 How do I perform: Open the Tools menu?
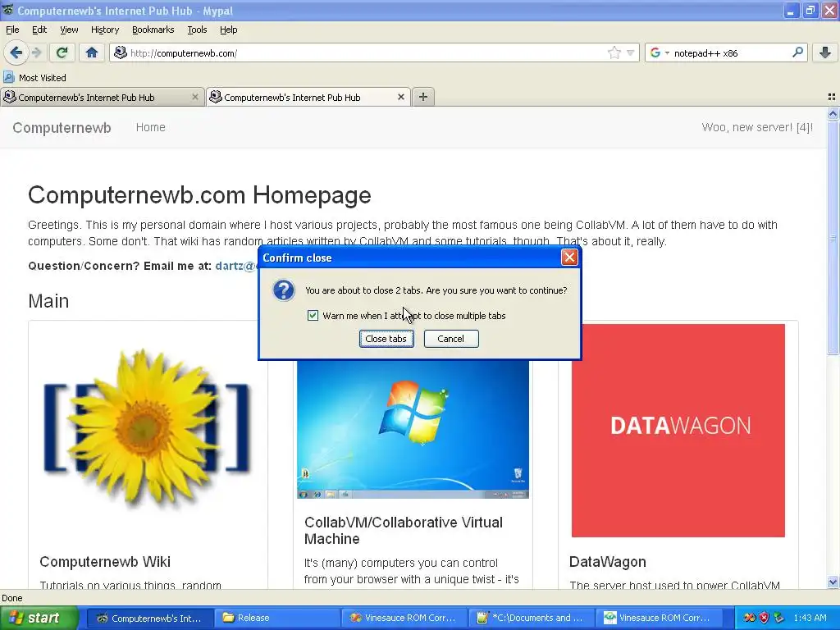tap(197, 30)
